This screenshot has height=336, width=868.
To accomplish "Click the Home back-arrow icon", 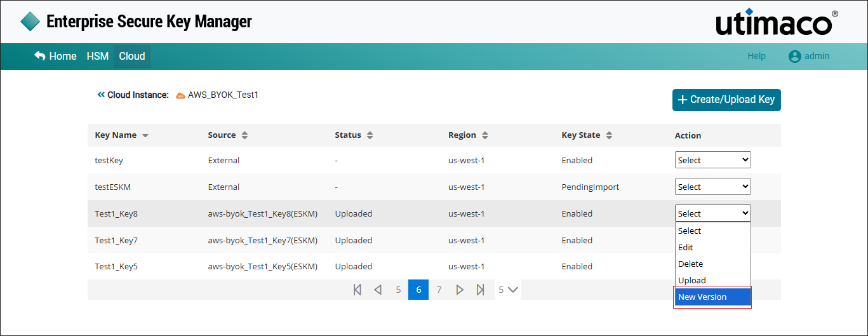I will [40, 56].
